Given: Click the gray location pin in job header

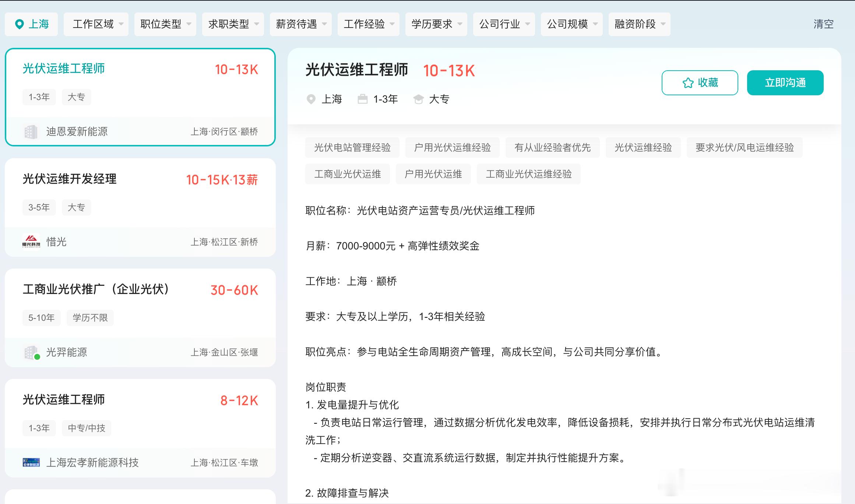Looking at the screenshot, I should click(x=311, y=99).
